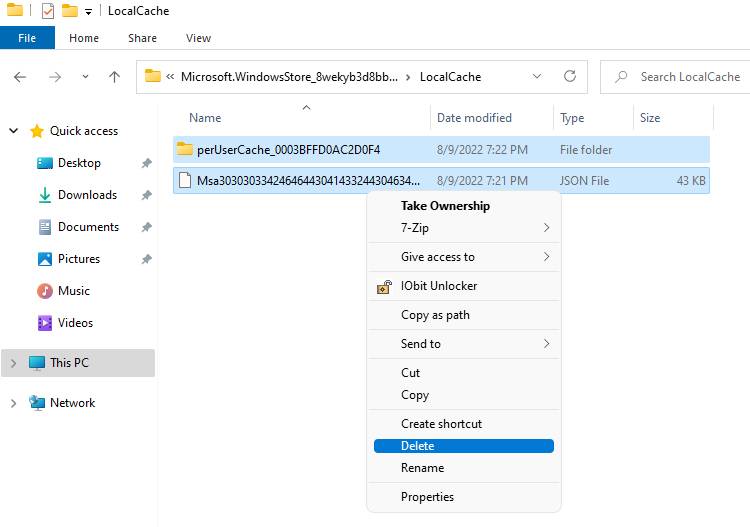Viewport: 750px width, 527px height.
Task: Select Quick access star icon
Action: tap(37, 131)
